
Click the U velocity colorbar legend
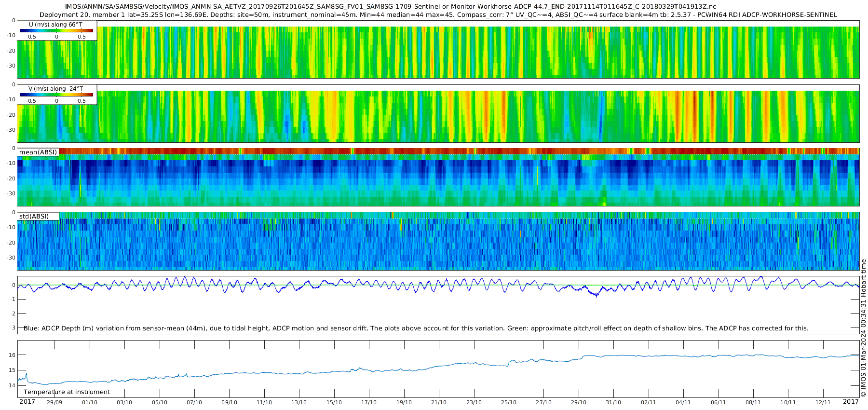57,30
